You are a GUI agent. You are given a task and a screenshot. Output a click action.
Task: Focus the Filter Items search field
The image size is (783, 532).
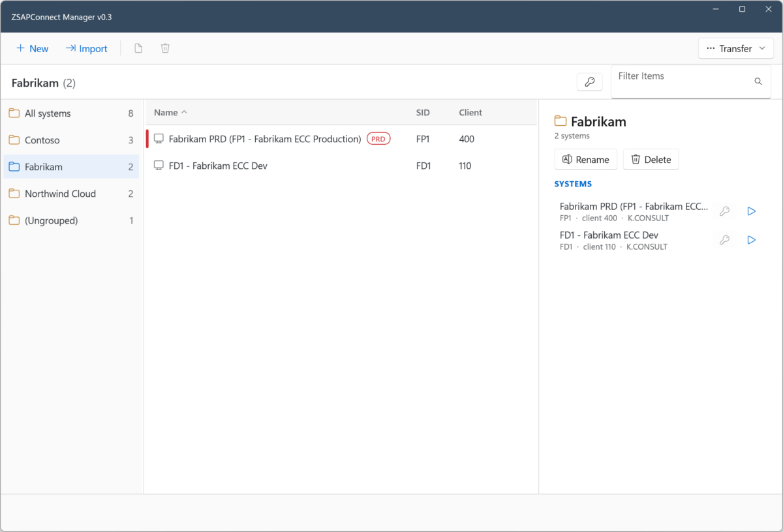[x=691, y=81]
